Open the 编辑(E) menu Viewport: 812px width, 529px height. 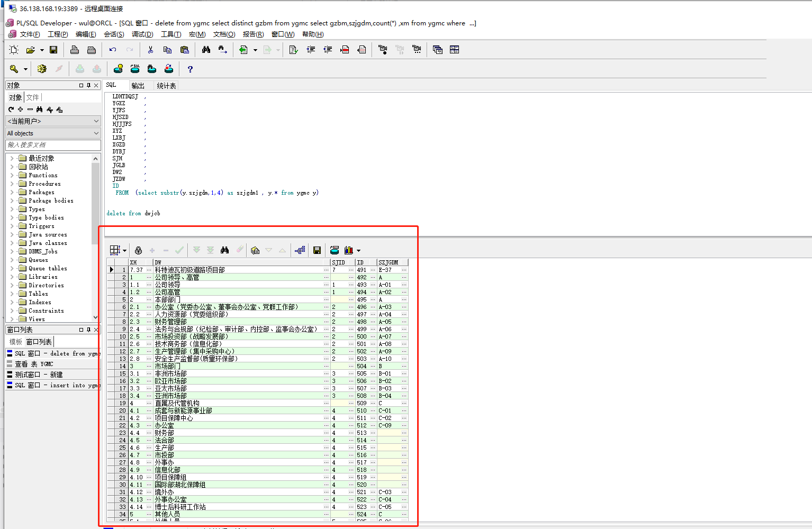pos(86,34)
